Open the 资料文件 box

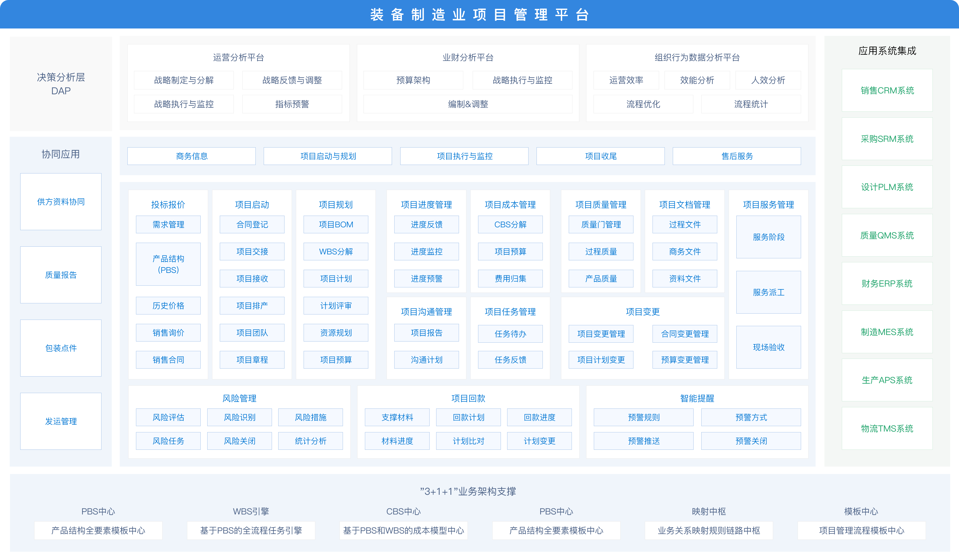[685, 279]
